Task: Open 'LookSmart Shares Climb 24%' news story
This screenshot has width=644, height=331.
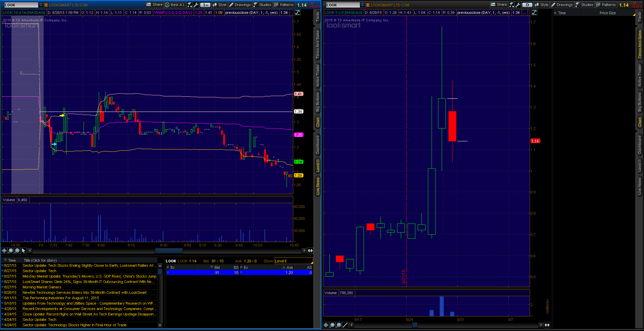Action: click(89, 282)
